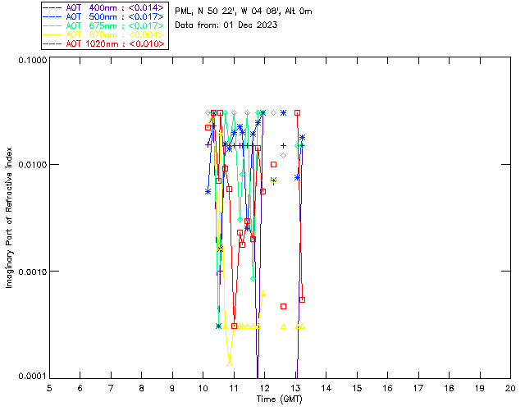
Task: Click the 0.0100 y-axis tick label
Action: 33,165
